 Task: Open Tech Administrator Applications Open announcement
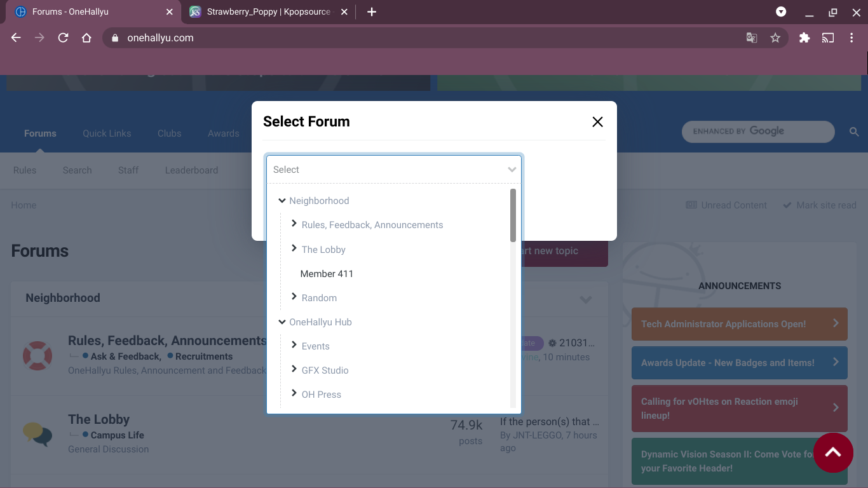[x=740, y=324]
